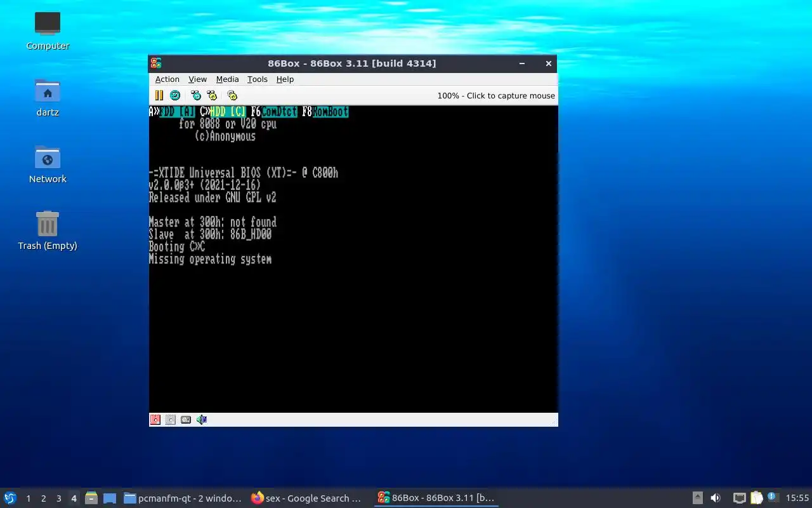812x508 pixels.
Task: Open the Help menu
Action: tap(285, 79)
